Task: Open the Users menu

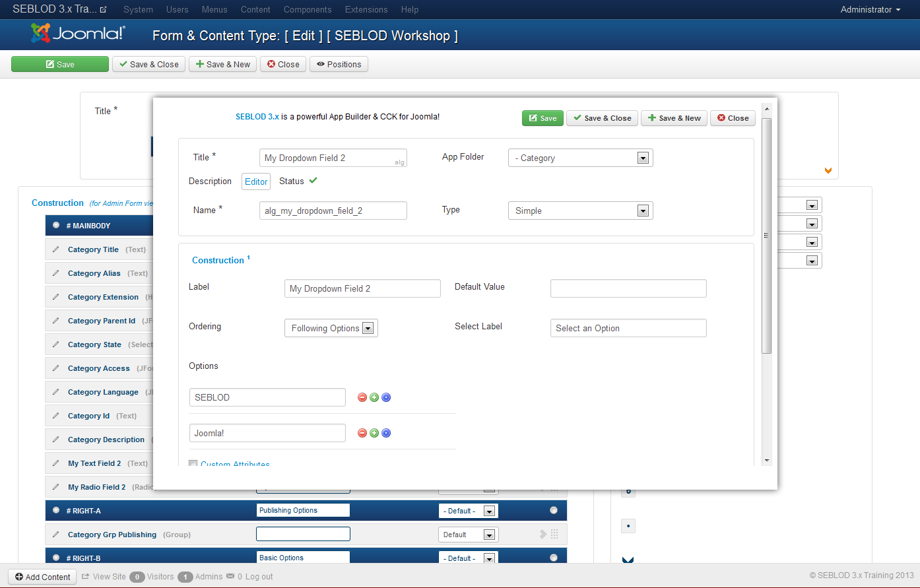Action: click(x=177, y=9)
